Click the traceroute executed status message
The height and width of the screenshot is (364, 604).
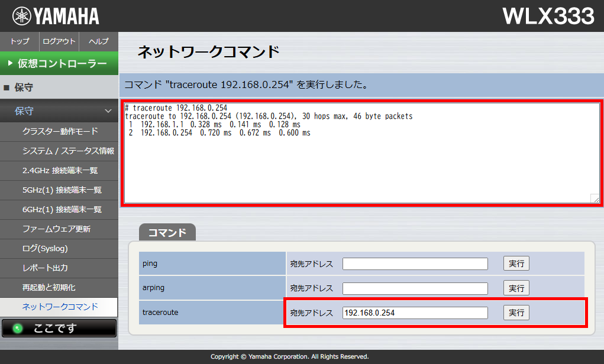click(246, 84)
